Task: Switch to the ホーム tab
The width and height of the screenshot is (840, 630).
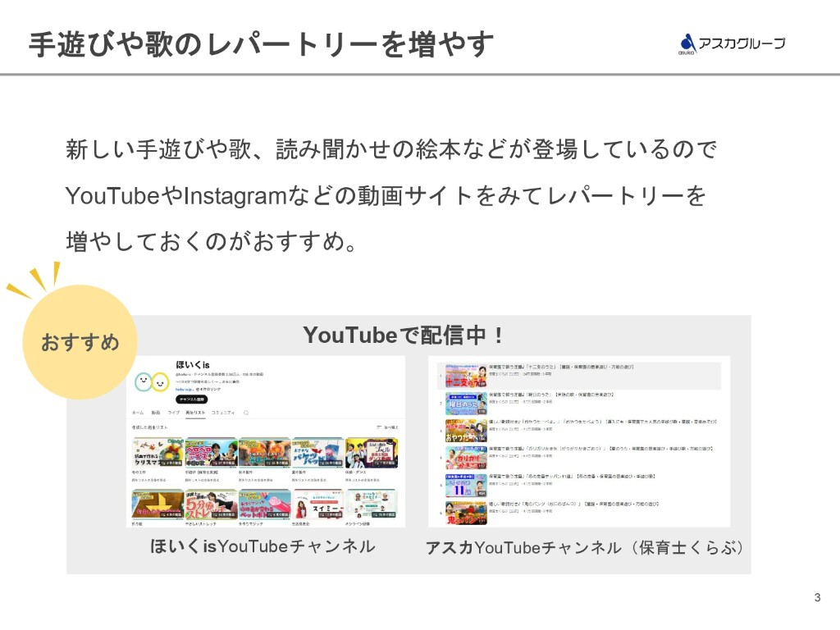Action: (x=137, y=412)
